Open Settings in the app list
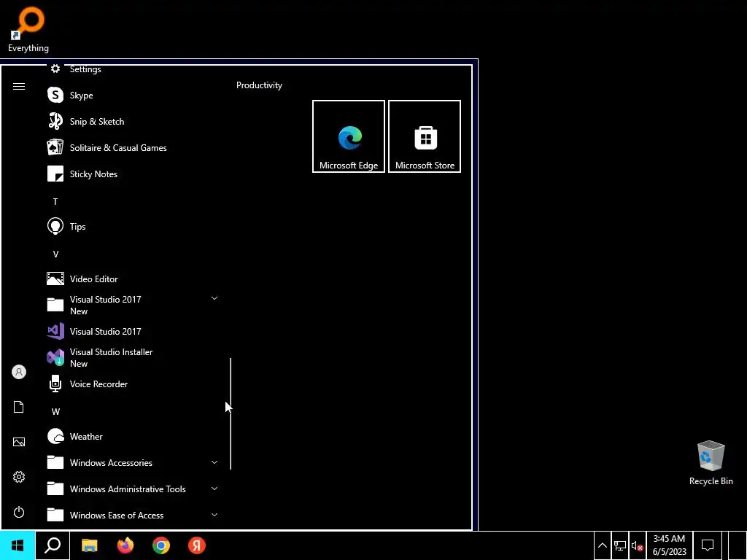This screenshot has width=747, height=560. click(x=133, y=71)
